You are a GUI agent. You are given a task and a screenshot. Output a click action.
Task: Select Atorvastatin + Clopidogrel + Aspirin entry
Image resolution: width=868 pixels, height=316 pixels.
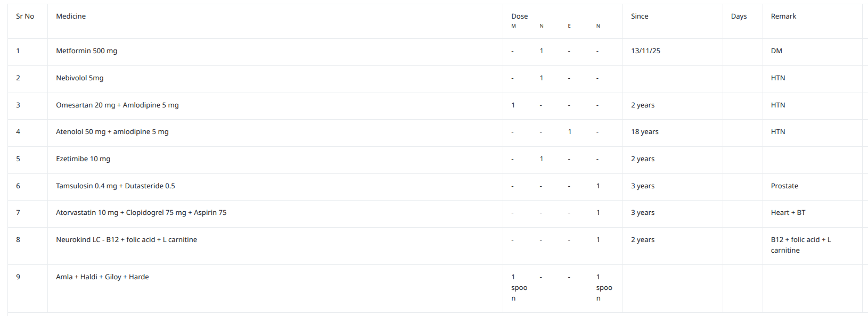(141, 213)
